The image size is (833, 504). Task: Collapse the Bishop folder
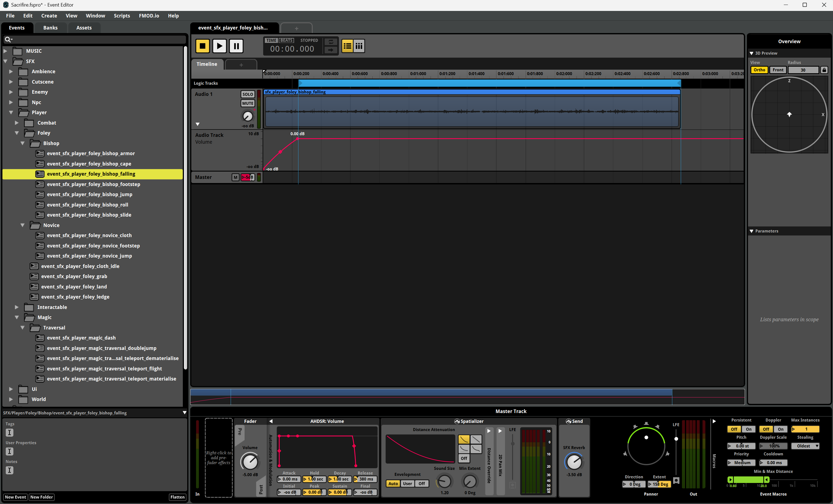(23, 143)
